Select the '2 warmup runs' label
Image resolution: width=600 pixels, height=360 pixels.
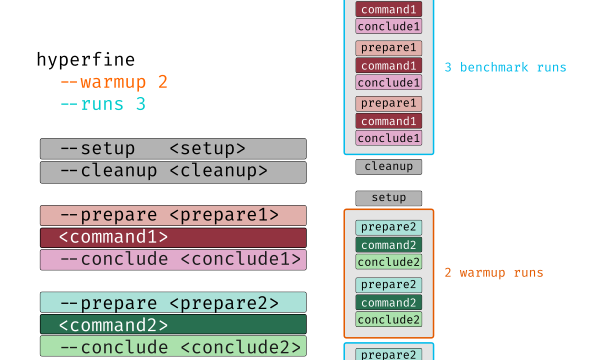click(x=494, y=273)
